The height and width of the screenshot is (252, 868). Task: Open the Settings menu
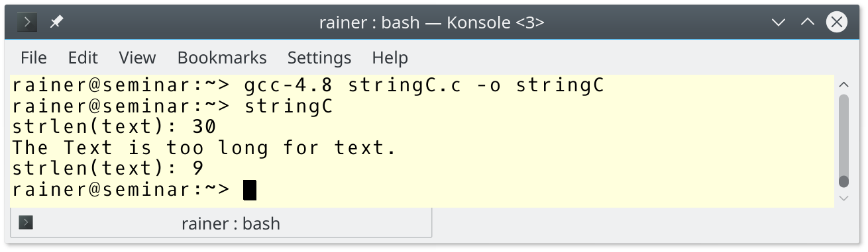click(319, 58)
